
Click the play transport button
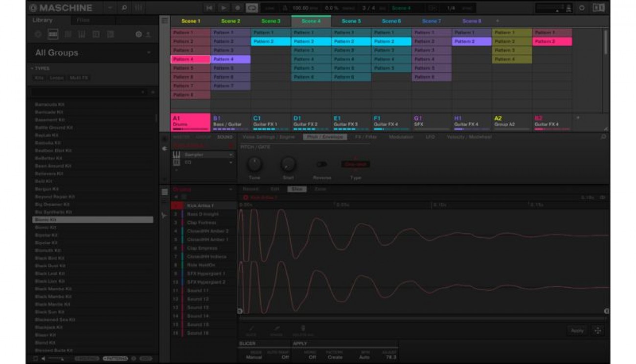[x=224, y=8]
